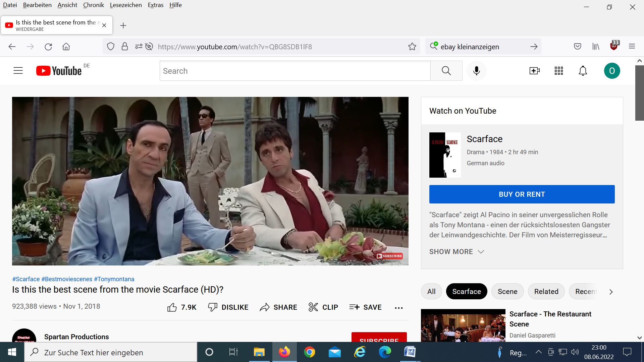The image size is (644, 362).
Task: Select the Related filter chip
Action: pyautogui.click(x=546, y=291)
